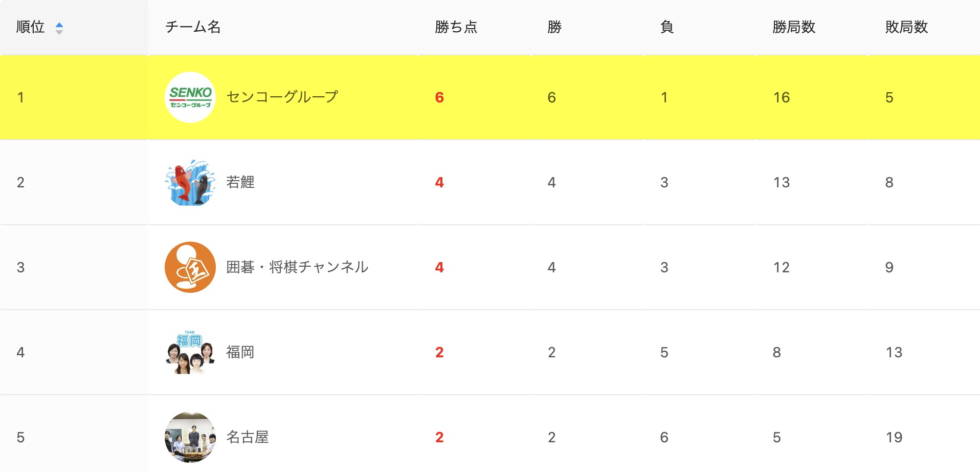980x472 pixels.
Task: Click the 勝 column header
Action: point(554,27)
